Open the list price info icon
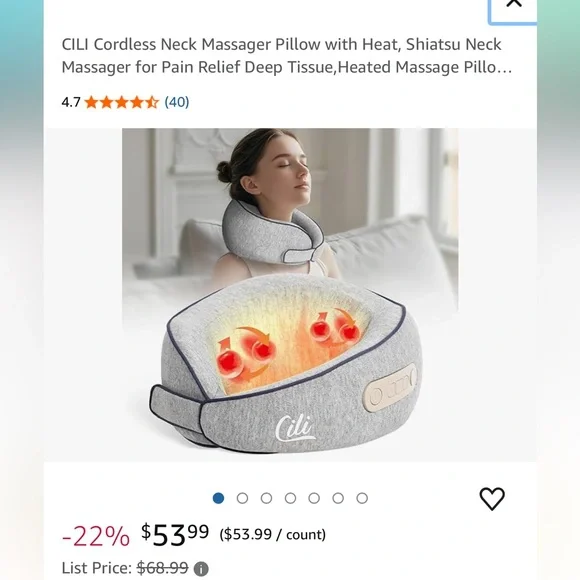This screenshot has width=580, height=580. pyautogui.click(x=201, y=569)
